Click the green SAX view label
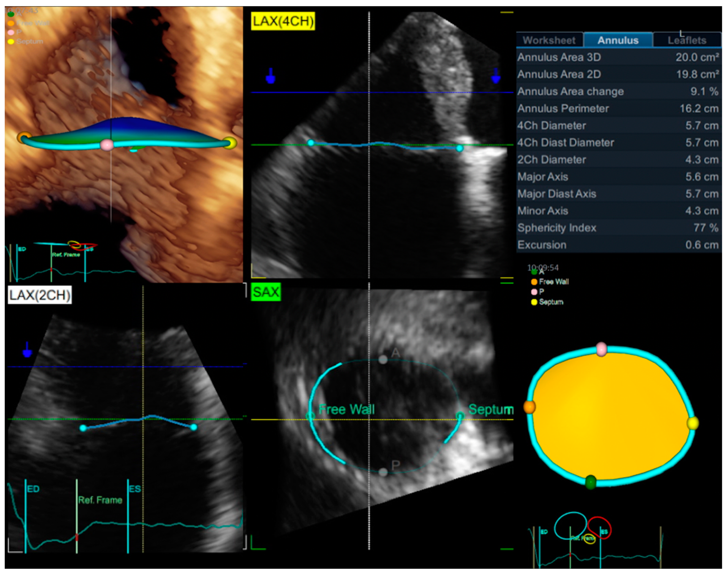 (266, 292)
